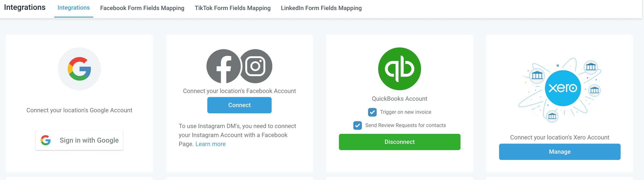Screen dimensions: 644x180
Task: Select the Integrations tab
Action: point(74,8)
